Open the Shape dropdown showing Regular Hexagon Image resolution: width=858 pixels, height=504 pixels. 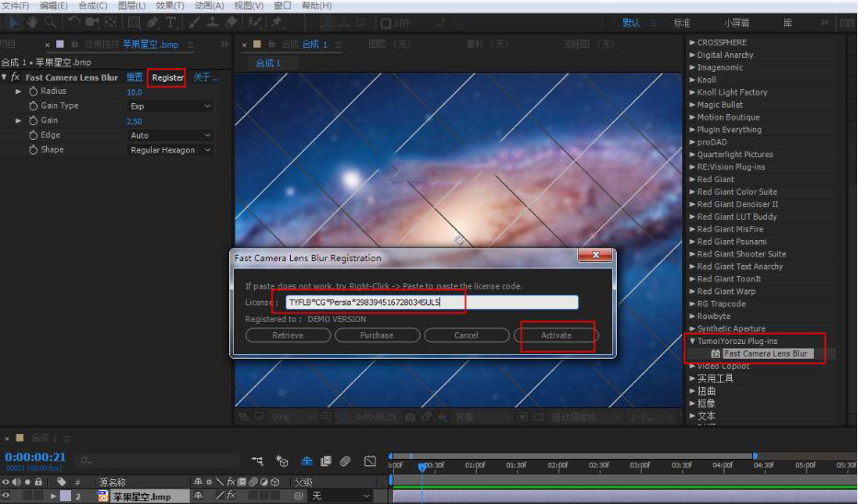[170, 150]
